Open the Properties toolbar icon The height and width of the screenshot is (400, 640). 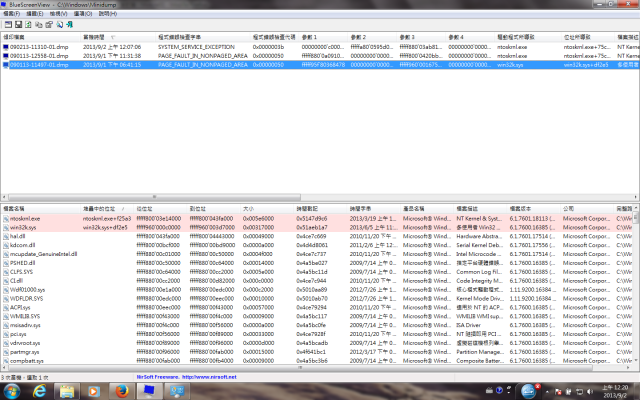(x=49, y=24)
